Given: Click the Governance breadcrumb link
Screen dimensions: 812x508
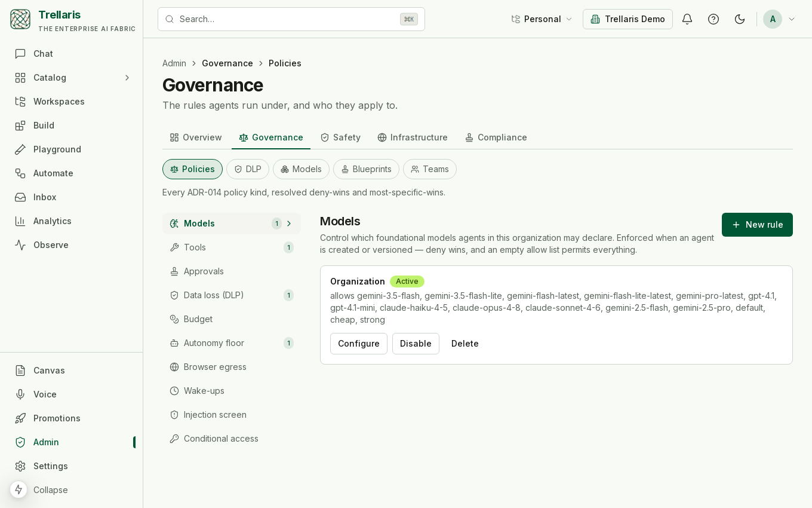Looking at the screenshot, I should coord(227,63).
